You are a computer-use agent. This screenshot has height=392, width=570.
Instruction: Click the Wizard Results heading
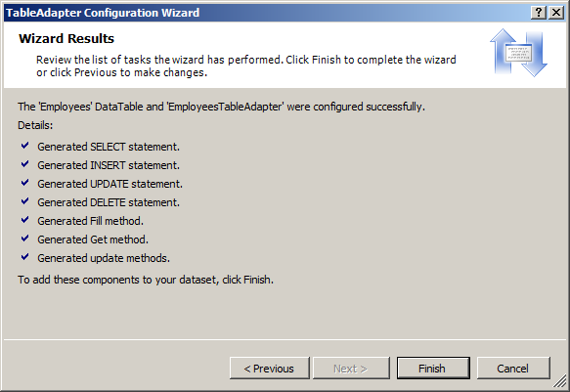[x=66, y=38]
